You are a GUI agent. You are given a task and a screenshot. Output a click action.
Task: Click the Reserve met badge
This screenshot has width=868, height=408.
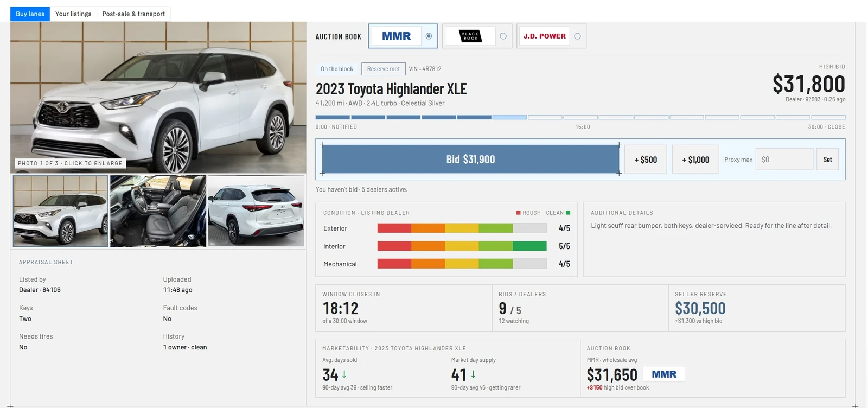click(384, 69)
